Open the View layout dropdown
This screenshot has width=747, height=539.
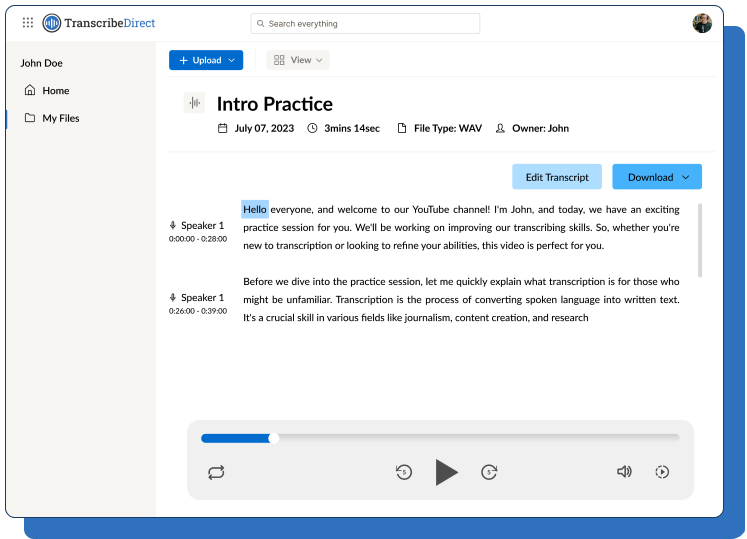pos(298,60)
